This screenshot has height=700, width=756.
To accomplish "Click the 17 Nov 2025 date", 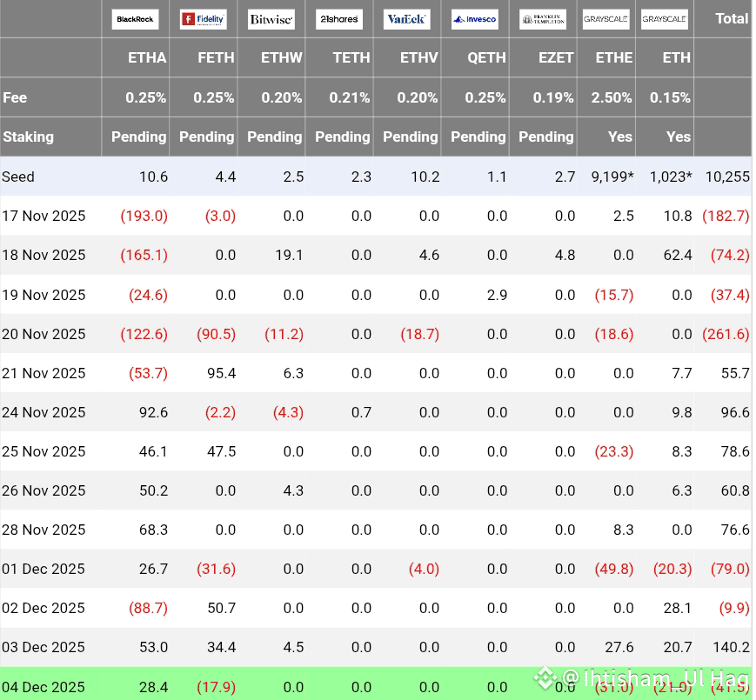I will [43, 216].
